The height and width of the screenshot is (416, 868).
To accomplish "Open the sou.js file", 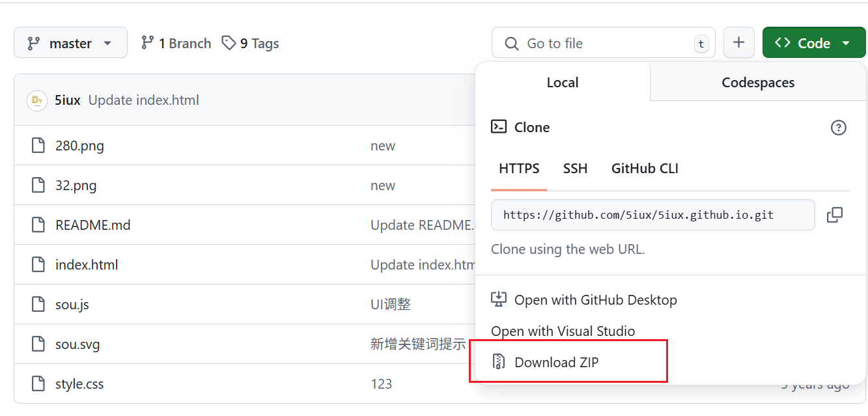I will click(x=72, y=305).
